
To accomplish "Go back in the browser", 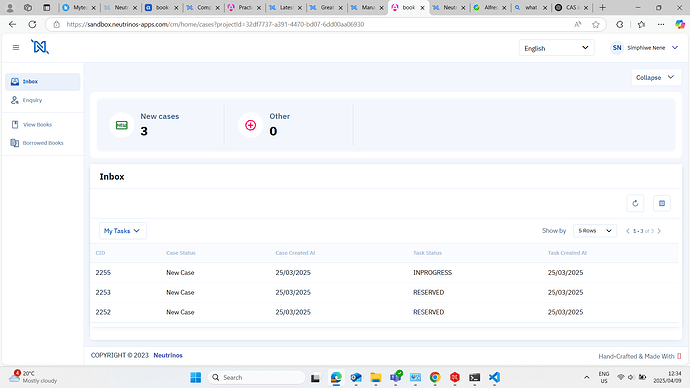I will pyautogui.click(x=12, y=25).
